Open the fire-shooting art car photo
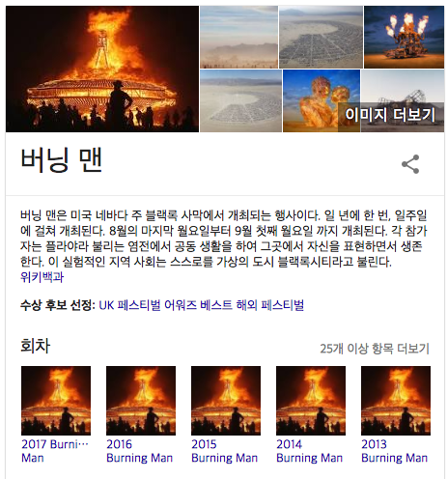The height and width of the screenshot is (479, 448). [404, 37]
